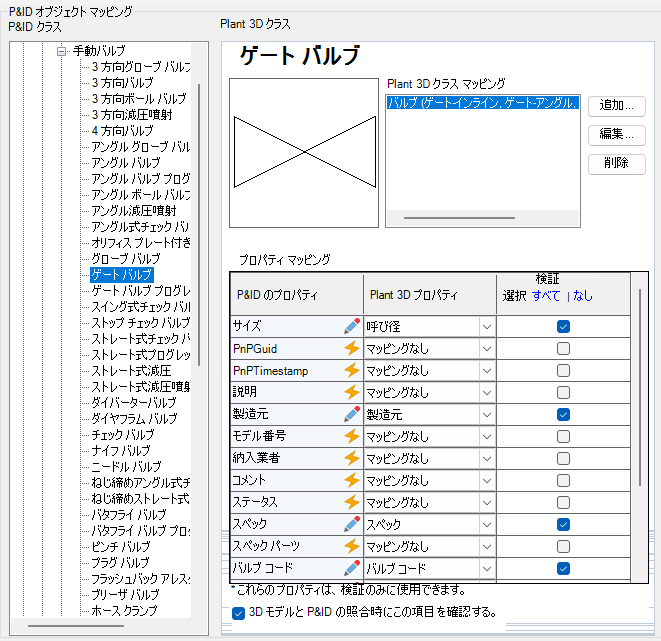Select バタフライ バルブ in class tree
Image resolution: width=661 pixels, height=641 pixels.
pyautogui.click(x=129, y=515)
